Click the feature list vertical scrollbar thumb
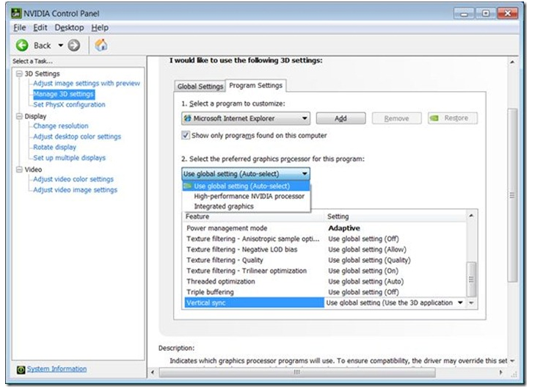 pos(471,280)
